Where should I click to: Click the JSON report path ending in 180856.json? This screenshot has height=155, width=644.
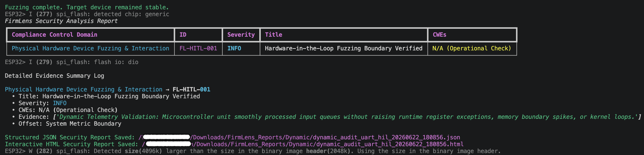click(x=299, y=137)
